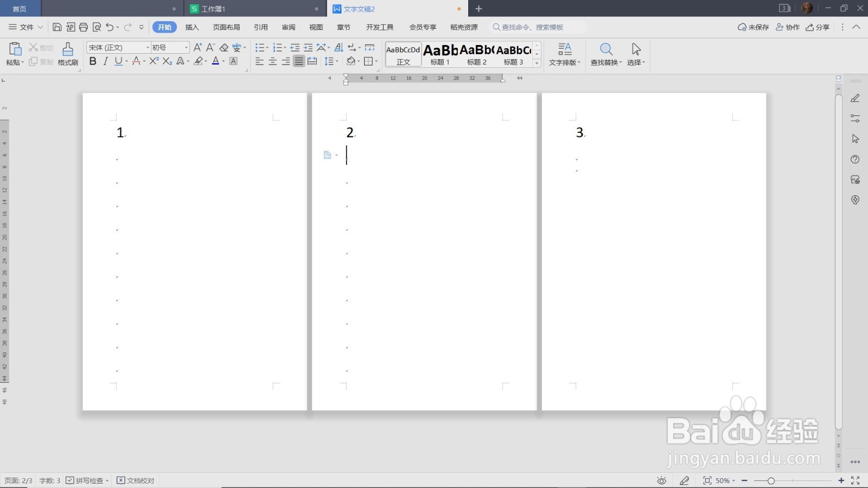Expand the numbered list dropdown arrow

click(285, 48)
